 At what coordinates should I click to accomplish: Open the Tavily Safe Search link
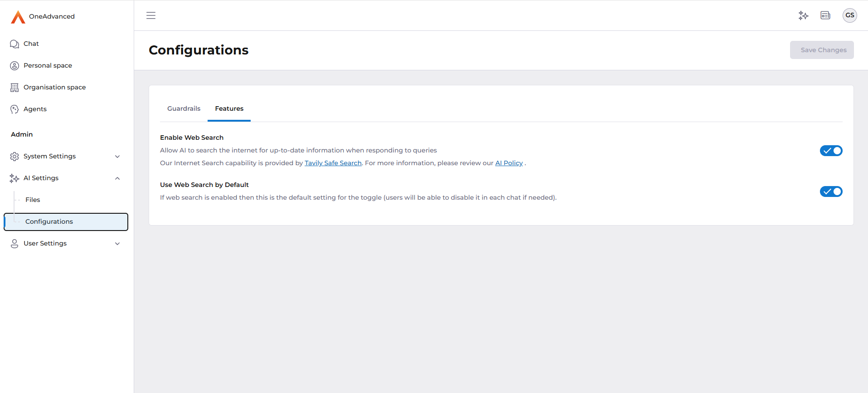333,163
